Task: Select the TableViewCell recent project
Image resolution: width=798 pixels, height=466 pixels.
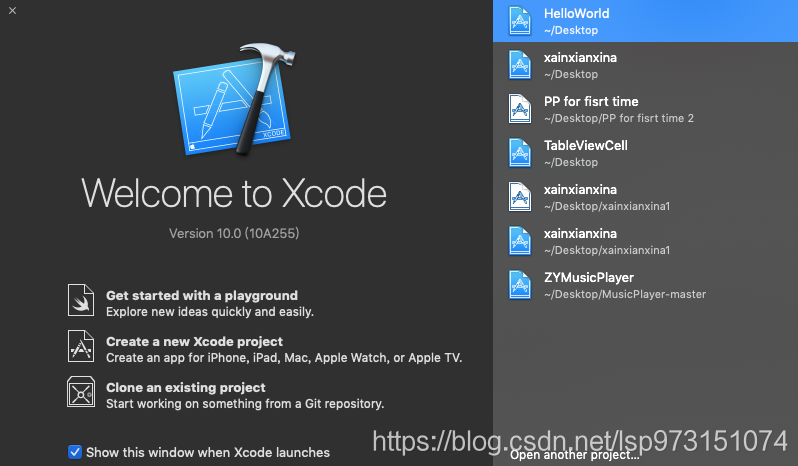Action: click(x=645, y=153)
